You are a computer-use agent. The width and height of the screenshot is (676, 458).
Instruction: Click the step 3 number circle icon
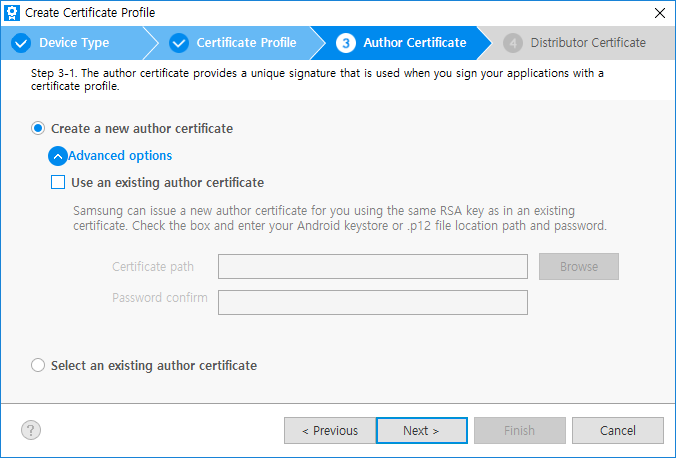click(345, 43)
